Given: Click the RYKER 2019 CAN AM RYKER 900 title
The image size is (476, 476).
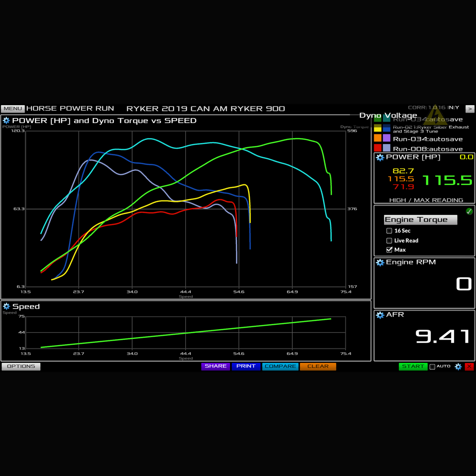Looking at the screenshot, I should click(205, 109).
